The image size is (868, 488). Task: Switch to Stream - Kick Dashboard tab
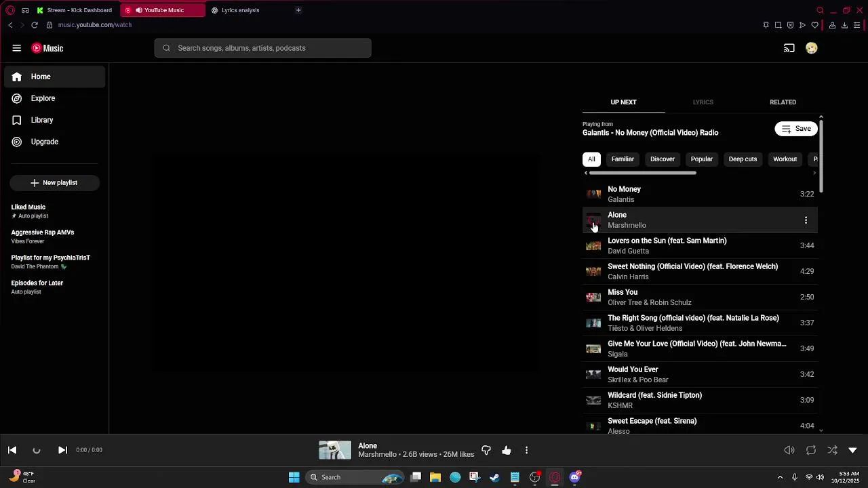[x=75, y=10]
